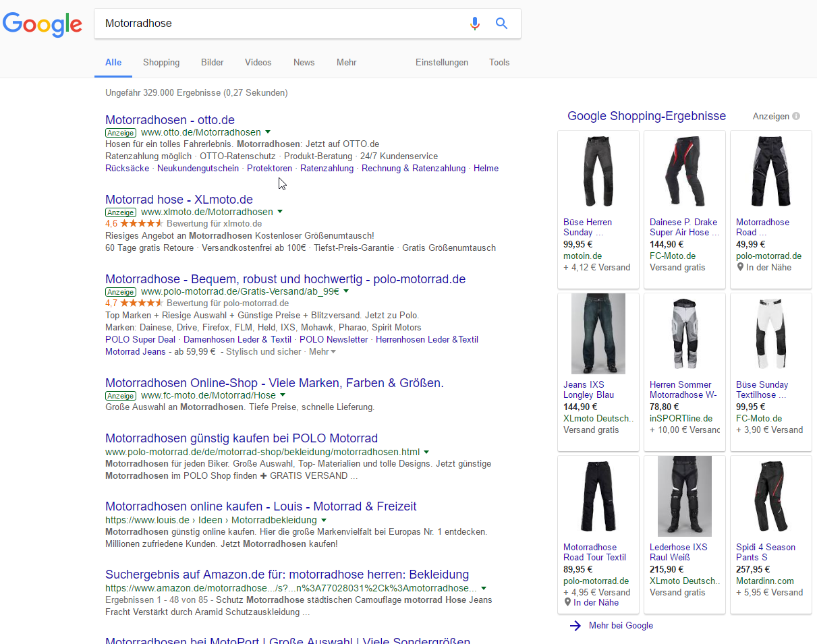
Task: Open the Videos tab
Action: 258,62
